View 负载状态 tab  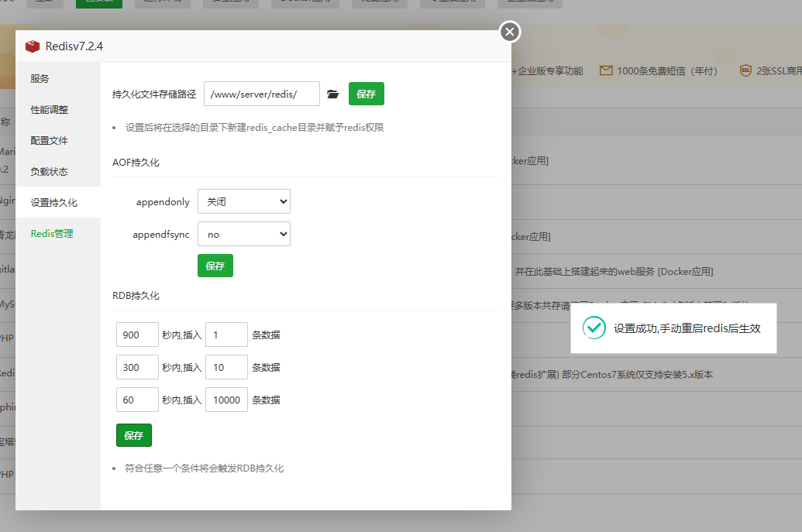point(58,171)
